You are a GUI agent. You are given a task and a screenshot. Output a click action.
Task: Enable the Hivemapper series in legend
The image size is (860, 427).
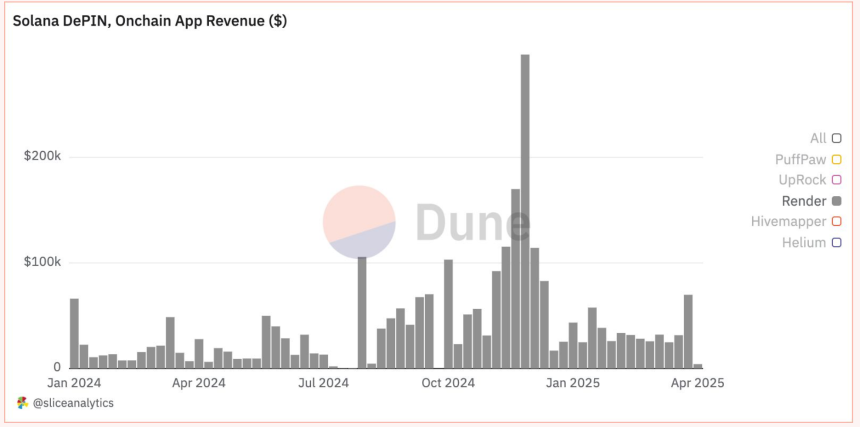[x=836, y=221]
